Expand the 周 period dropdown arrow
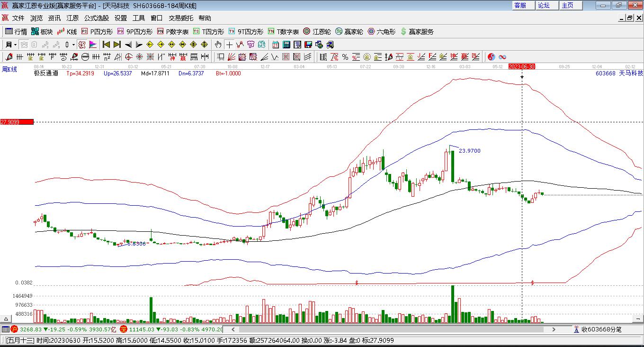Viewport: 644px width, 347px height. (15, 45)
